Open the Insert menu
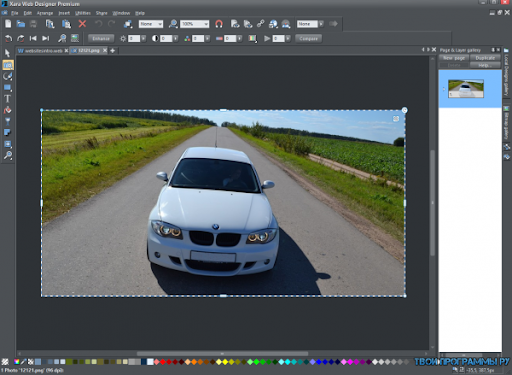The height and width of the screenshot is (375, 512). click(64, 13)
